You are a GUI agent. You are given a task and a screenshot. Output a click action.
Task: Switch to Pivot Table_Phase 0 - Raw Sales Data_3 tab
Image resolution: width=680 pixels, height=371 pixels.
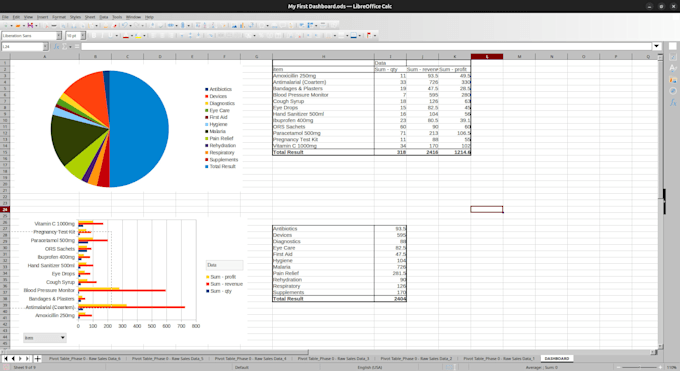click(333, 358)
